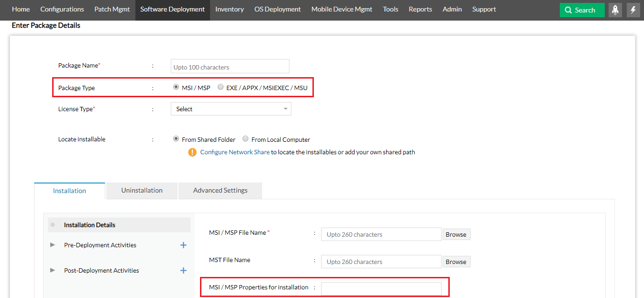Open the License Type dropdown
This screenshot has width=644, height=298.
pyautogui.click(x=231, y=109)
